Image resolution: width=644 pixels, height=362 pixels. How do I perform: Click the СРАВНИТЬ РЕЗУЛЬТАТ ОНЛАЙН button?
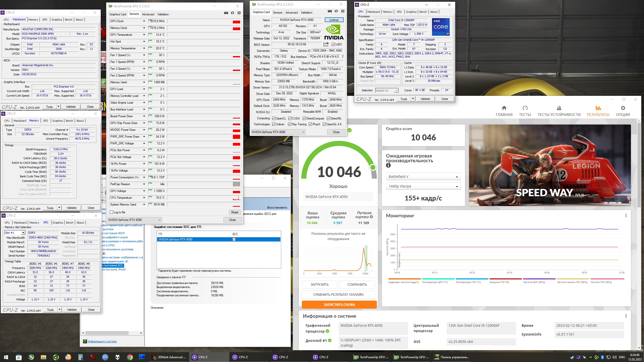click(x=338, y=295)
